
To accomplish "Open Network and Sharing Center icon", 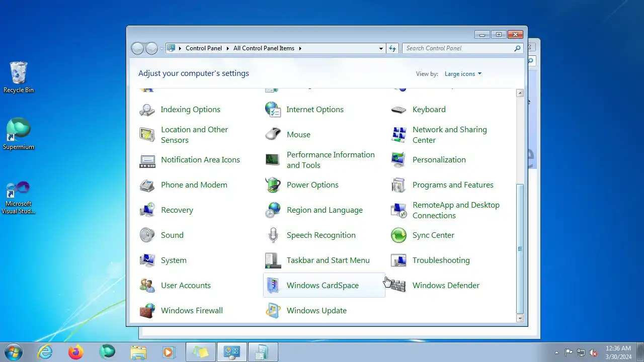I will click(399, 135).
